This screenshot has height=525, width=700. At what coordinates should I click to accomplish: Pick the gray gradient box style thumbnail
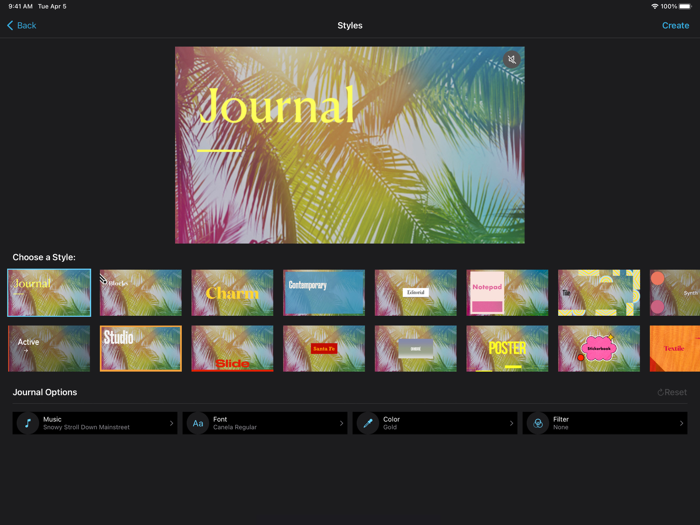(x=416, y=349)
